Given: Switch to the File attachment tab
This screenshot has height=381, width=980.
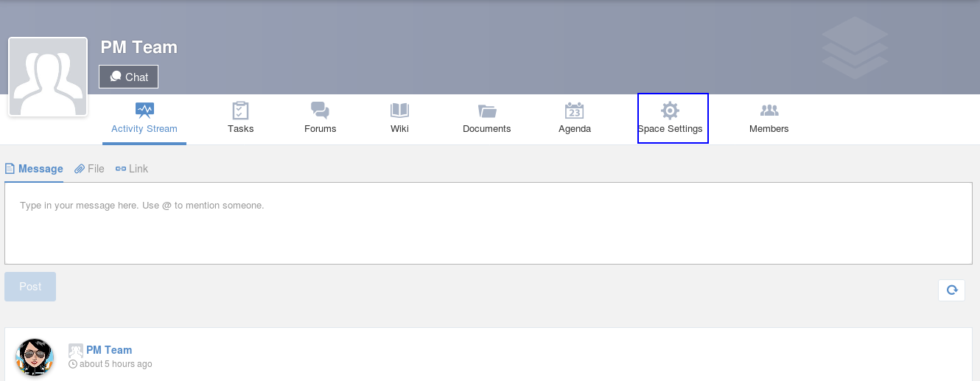Looking at the screenshot, I should tap(89, 169).
